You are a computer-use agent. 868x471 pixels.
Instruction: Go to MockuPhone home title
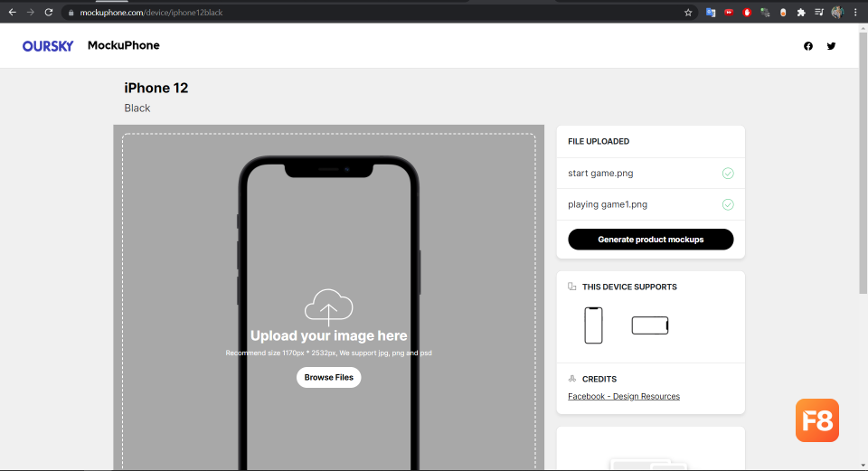click(x=124, y=45)
